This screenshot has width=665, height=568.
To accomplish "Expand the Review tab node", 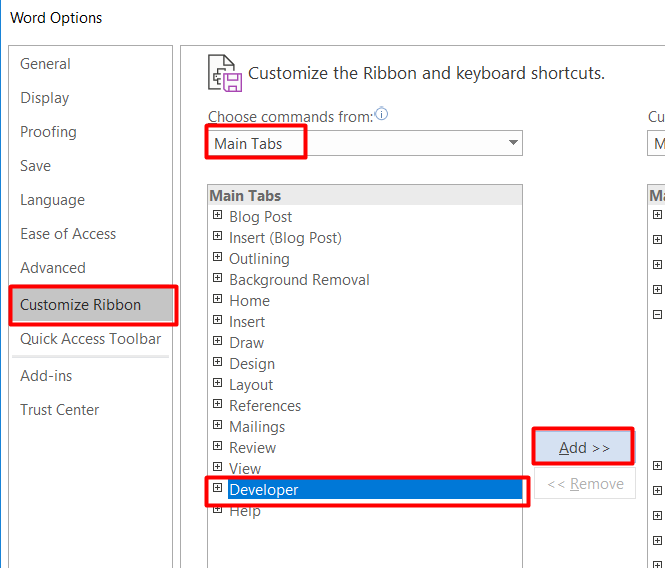I will tap(218, 445).
